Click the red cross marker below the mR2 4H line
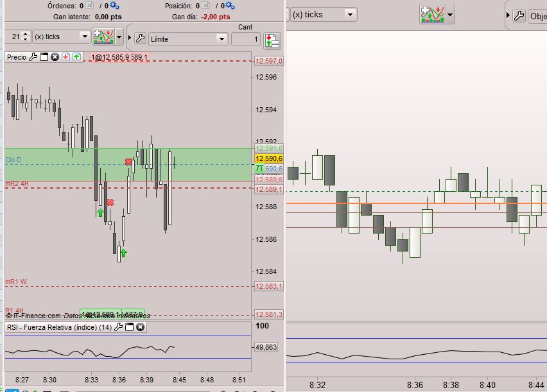 (x=110, y=202)
